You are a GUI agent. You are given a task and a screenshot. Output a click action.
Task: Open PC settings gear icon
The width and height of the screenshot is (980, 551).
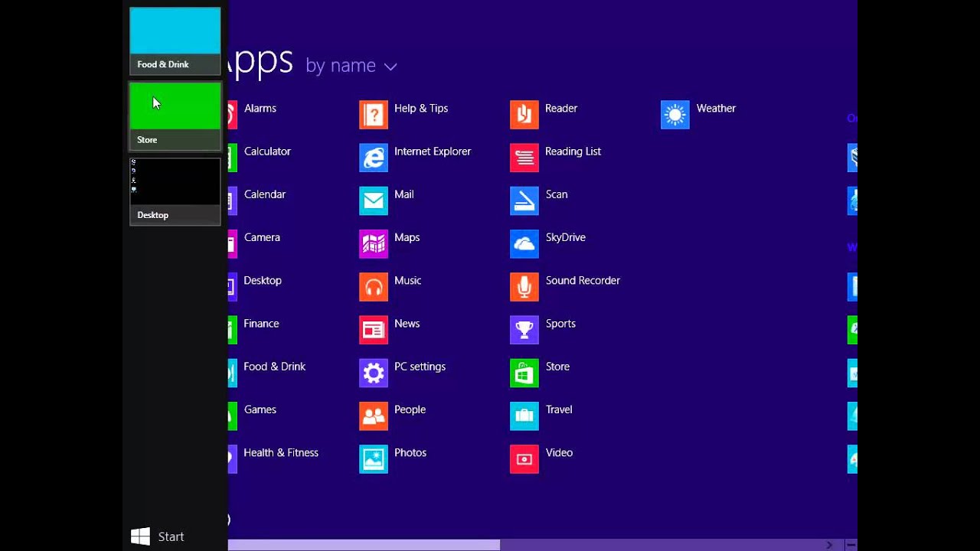point(374,373)
